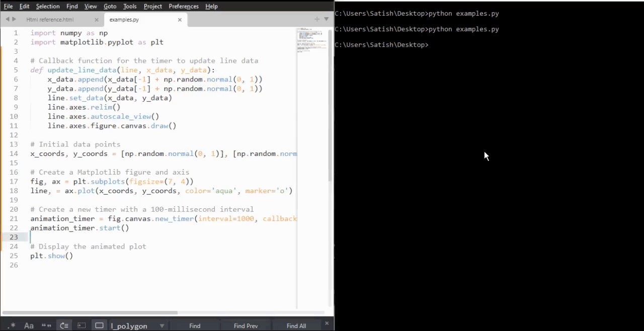Viewport: 644px width, 331px height.
Task: Open the tab list dropdown arrow
Action: point(326,19)
